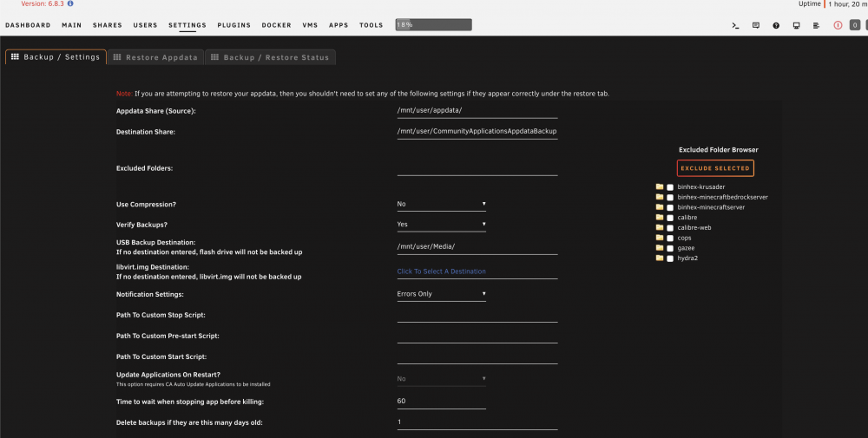Enable the hydra2 folder checkbox
The height and width of the screenshot is (438, 868).
coord(670,258)
